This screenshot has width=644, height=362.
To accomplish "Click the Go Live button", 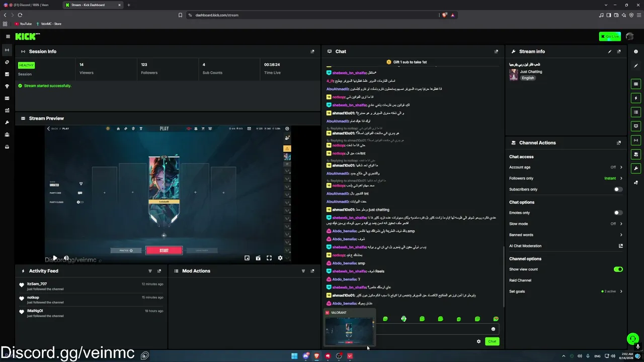I will click(610, 36).
